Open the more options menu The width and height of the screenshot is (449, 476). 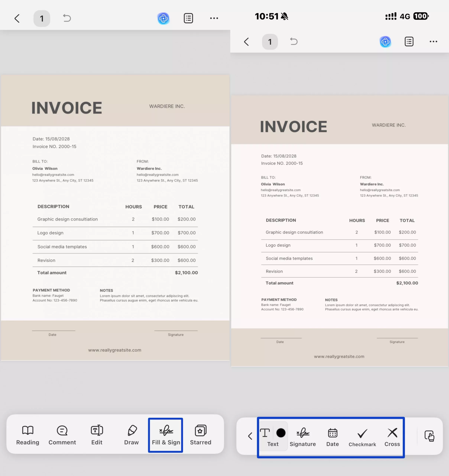pyautogui.click(x=214, y=18)
